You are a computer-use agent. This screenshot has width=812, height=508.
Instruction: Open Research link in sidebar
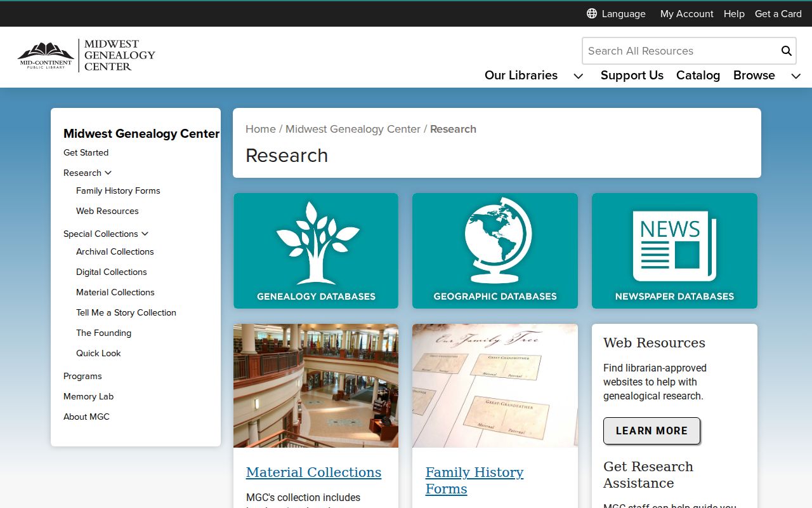pyautogui.click(x=82, y=173)
